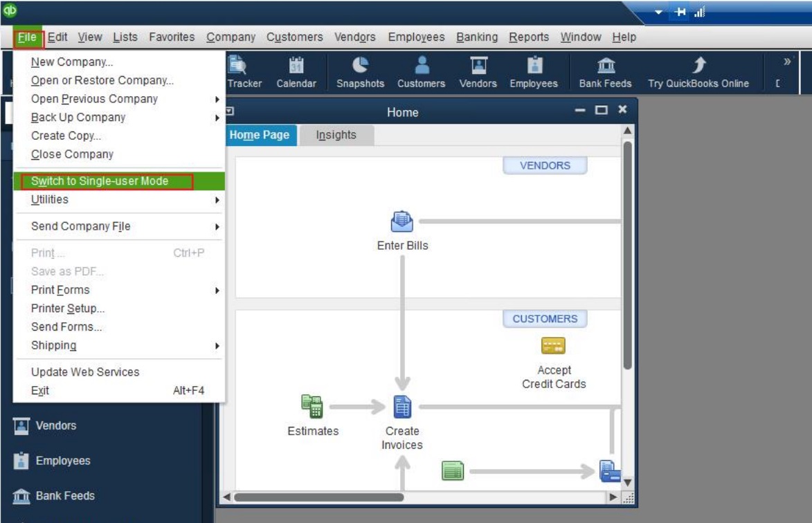Click the VENDORS section button
The height and width of the screenshot is (523, 812).
[545, 165]
